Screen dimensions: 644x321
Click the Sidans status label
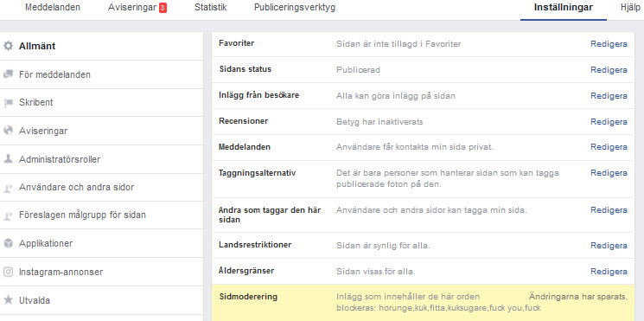tap(245, 69)
